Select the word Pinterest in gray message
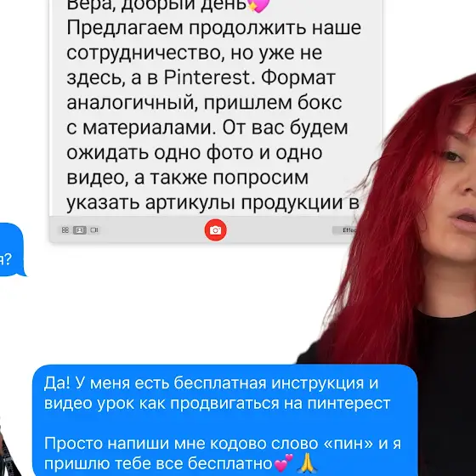The image size is (476, 476). pos(207,77)
